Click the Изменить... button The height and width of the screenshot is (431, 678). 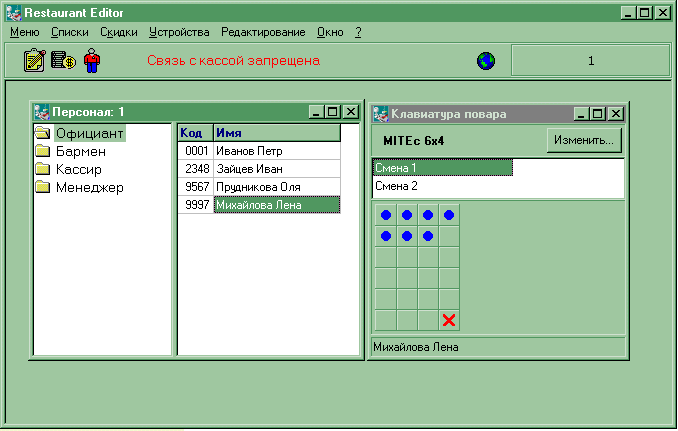click(584, 140)
